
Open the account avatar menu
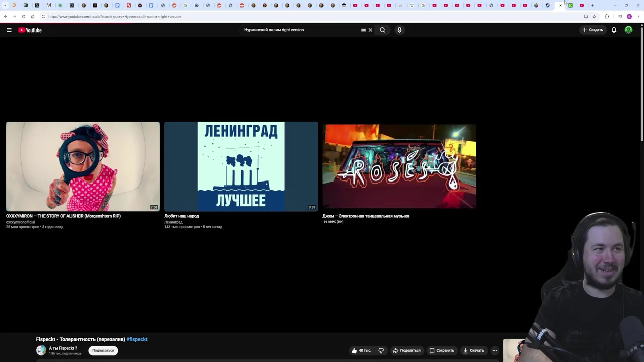(628, 30)
